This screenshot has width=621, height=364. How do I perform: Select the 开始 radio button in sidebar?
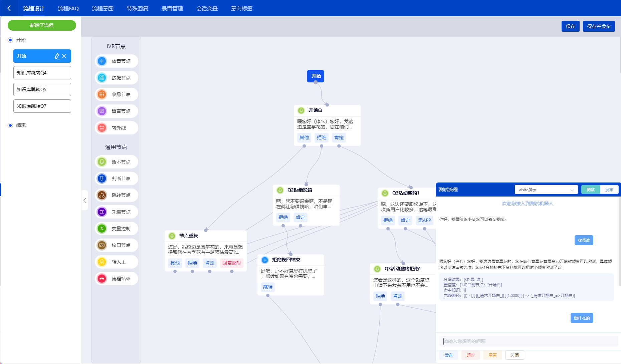(10, 40)
